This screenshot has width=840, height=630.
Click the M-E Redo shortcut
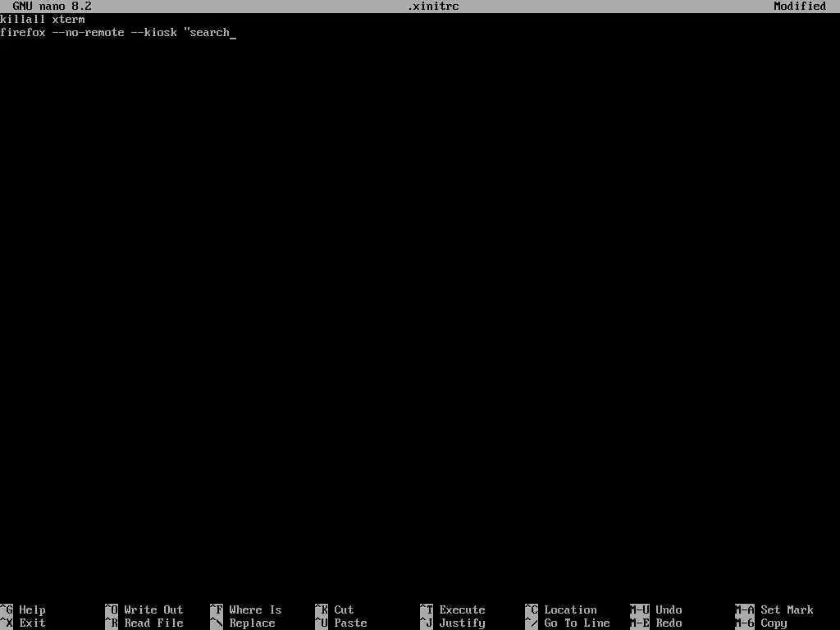click(x=656, y=623)
